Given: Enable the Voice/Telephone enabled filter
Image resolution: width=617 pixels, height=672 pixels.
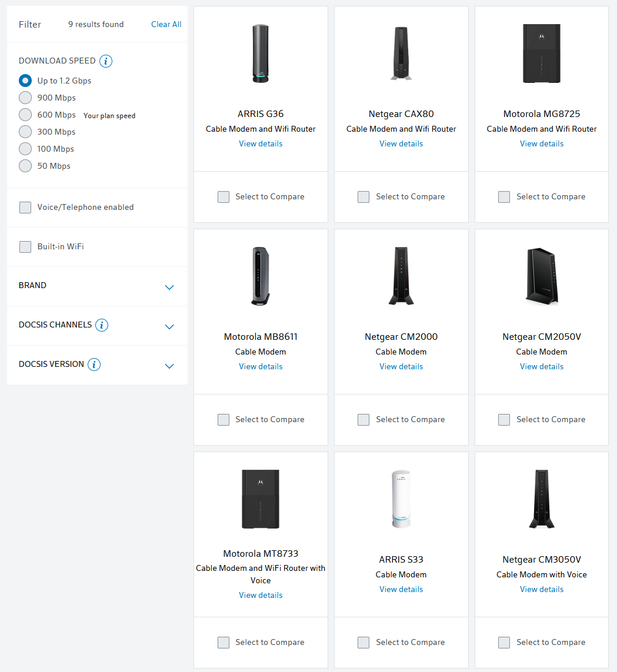Looking at the screenshot, I should [25, 208].
